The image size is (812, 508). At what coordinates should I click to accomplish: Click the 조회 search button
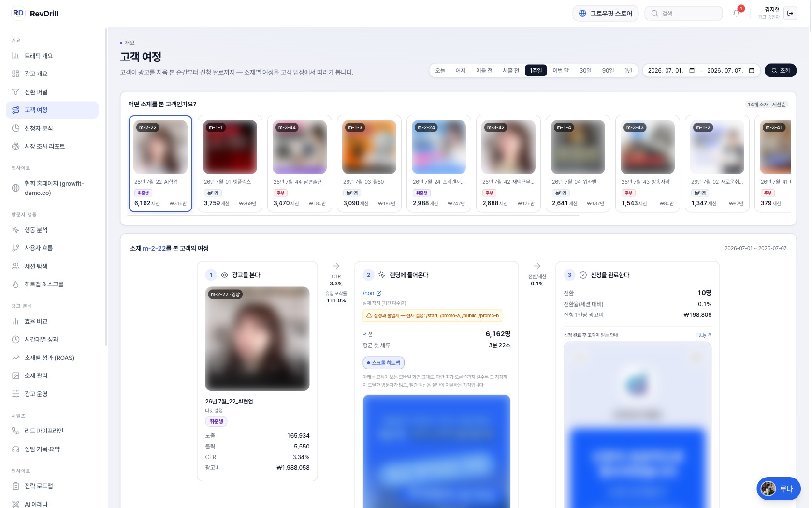[780, 71]
